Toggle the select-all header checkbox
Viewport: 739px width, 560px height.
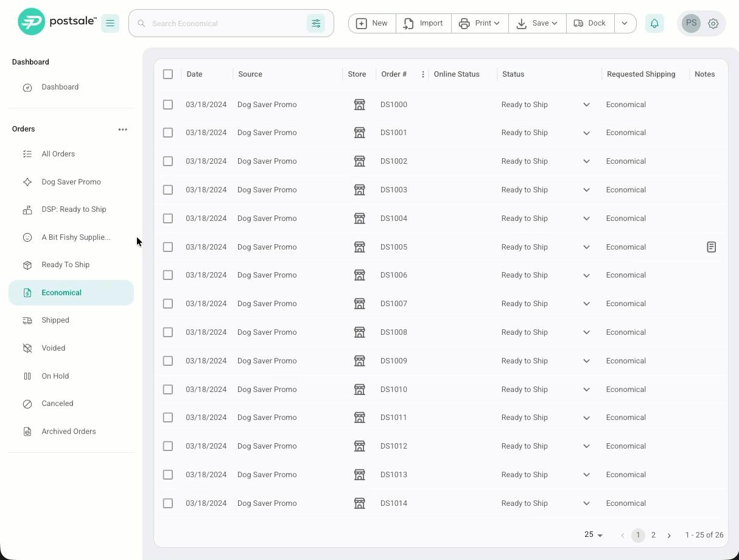[168, 74]
